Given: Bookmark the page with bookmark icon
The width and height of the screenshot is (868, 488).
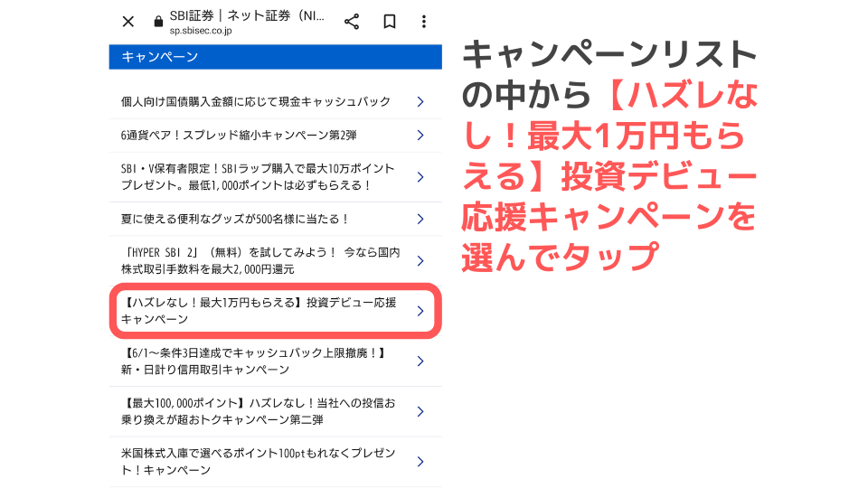Looking at the screenshot, I should (x=390, y=22).
